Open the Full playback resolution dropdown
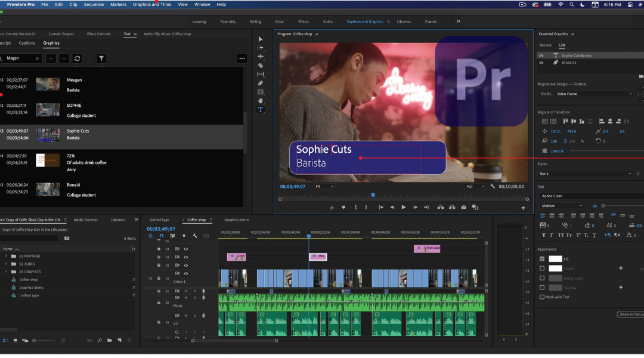This screenshot has height=358, width=644. 475,186
